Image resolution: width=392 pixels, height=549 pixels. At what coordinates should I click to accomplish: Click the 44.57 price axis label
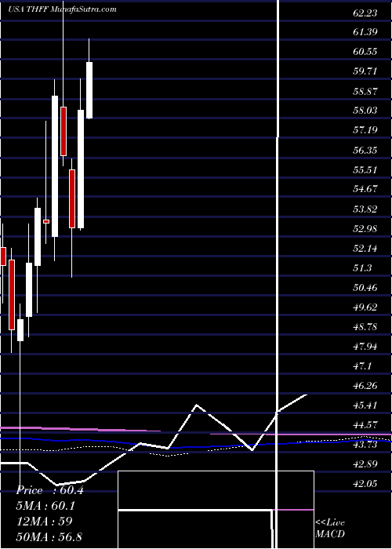pos(365,425)
